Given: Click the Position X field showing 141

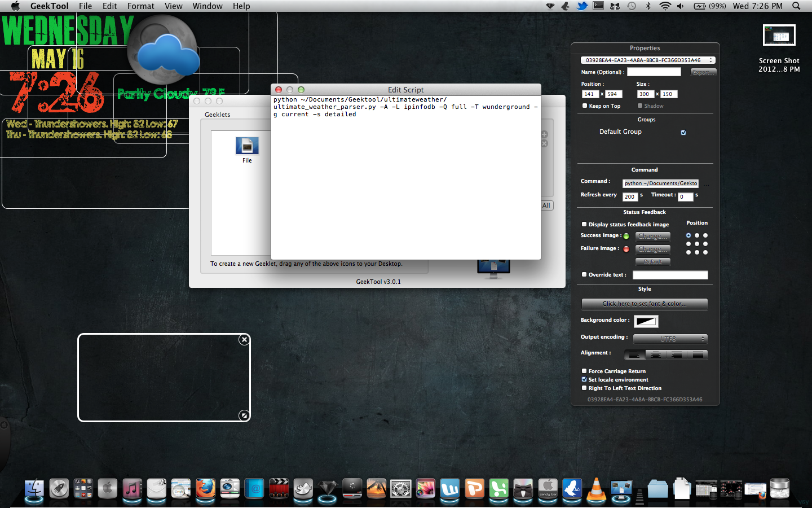Looking at the screenshot, I should point(590,94).
